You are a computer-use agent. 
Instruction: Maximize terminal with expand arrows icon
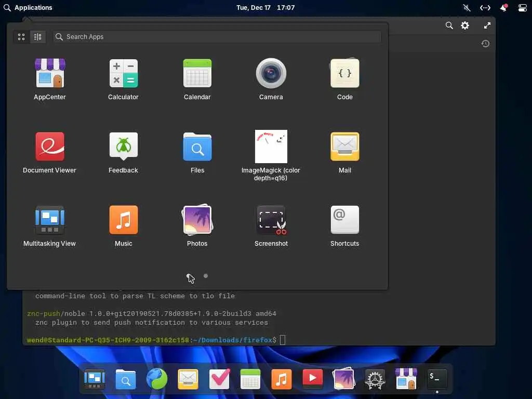click(x=487, y=25)
